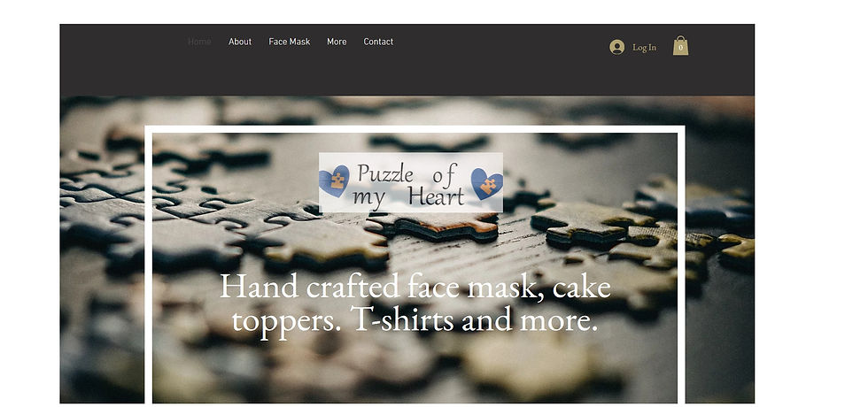Click the user avatar profile icon
Screen dimensions: 868x407
pyautogui.click(x=616, y=47)
